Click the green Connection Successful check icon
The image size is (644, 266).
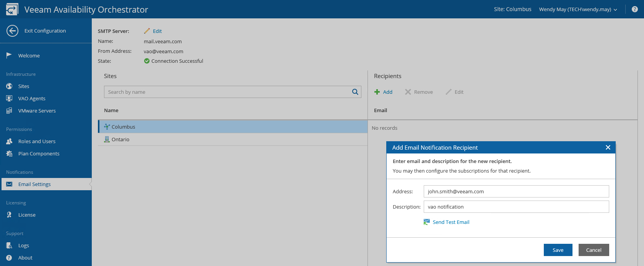[x=147, y=61]
